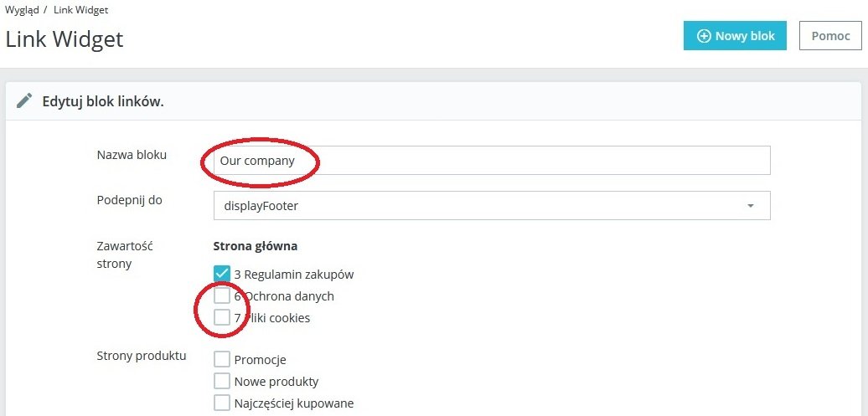Click the Nowe produkty label text

click(x=276, y=382)
